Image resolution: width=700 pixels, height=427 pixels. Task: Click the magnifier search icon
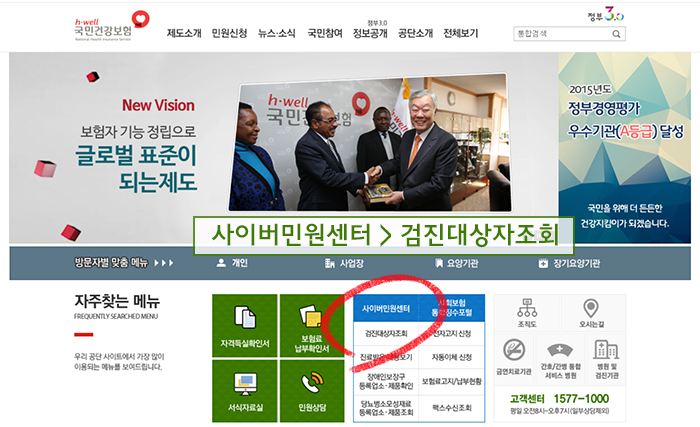point(617,34)
